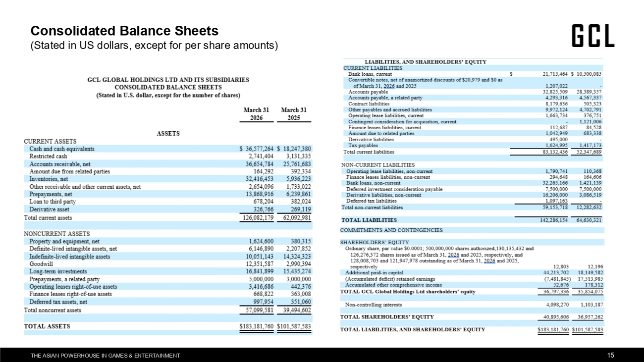The width and height of the screenshot is (644, 362).
Task: Click the "March 31 2025" column header
Action: (x=294, y=114)
